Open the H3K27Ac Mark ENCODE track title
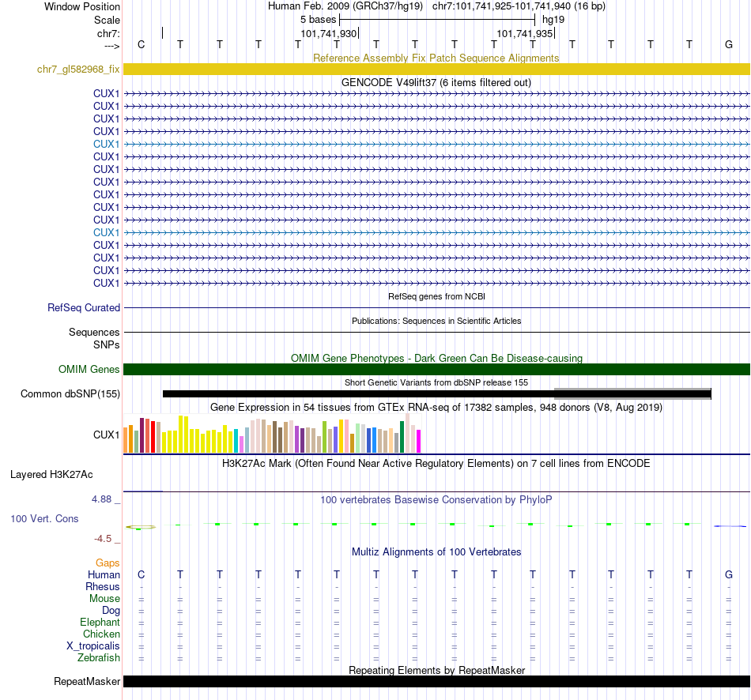 436,464
